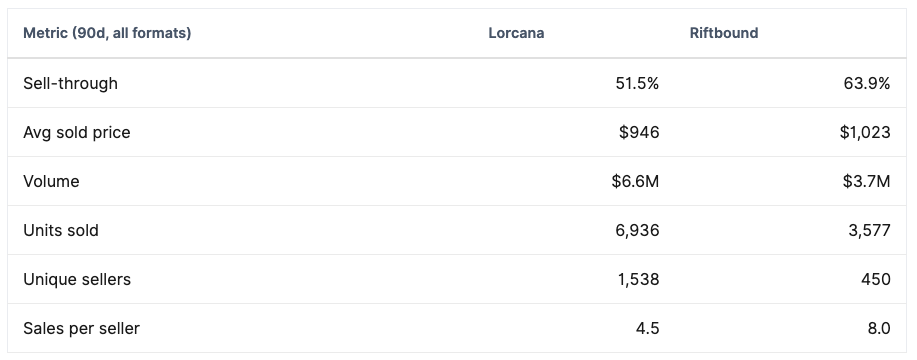
Task: Select the Avg sold price row label
Action: [x=77, y=133]
